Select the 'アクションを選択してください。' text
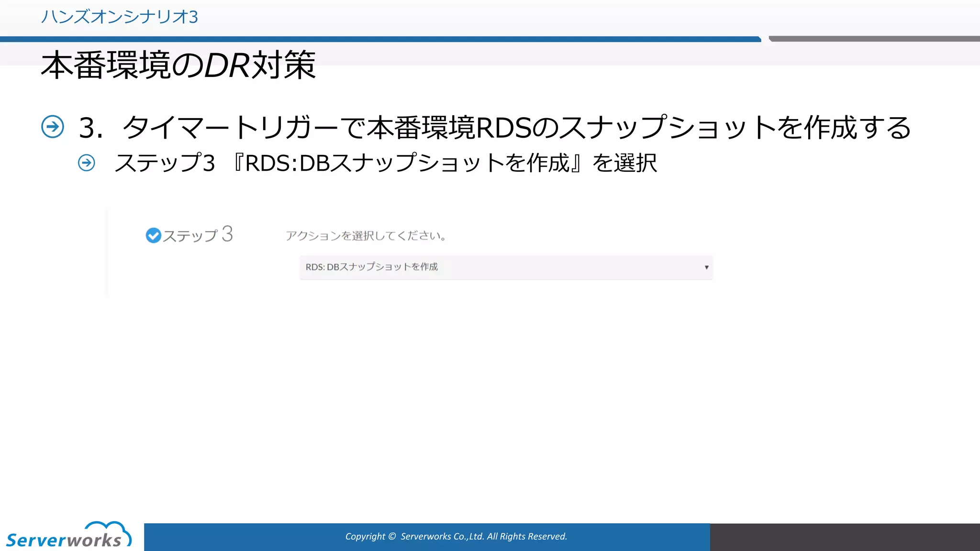This screenshot has width=980, height=551. click(366, 236)
